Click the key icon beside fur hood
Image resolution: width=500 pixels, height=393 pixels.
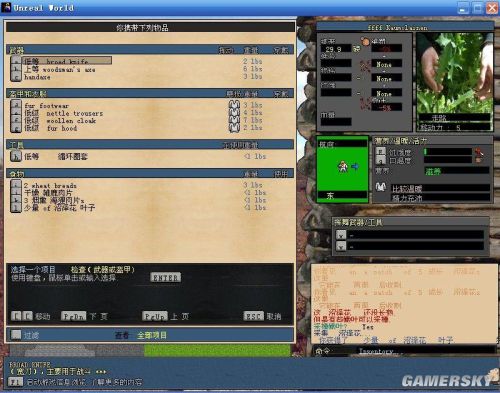[16, 128]
